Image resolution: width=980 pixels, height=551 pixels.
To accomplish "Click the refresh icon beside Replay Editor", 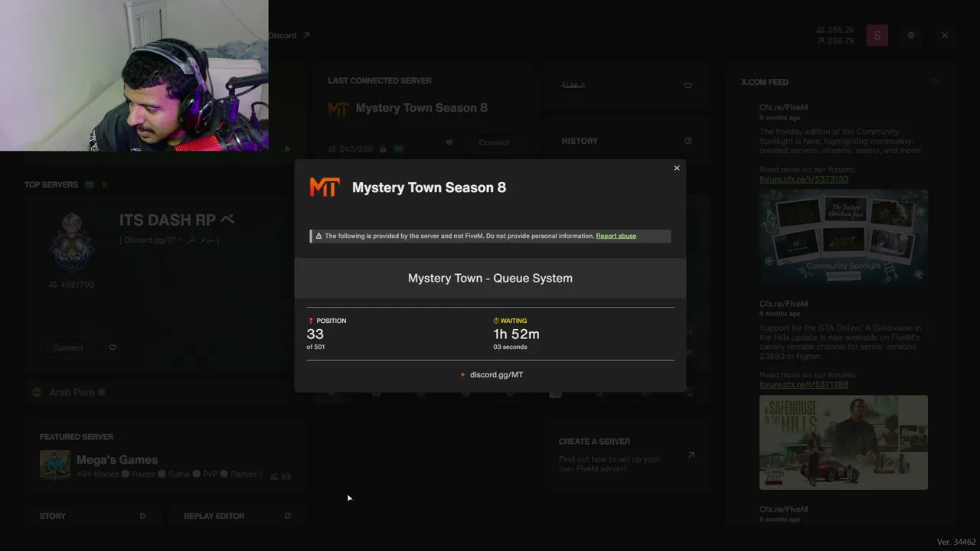I will click(x=287, y=516).
